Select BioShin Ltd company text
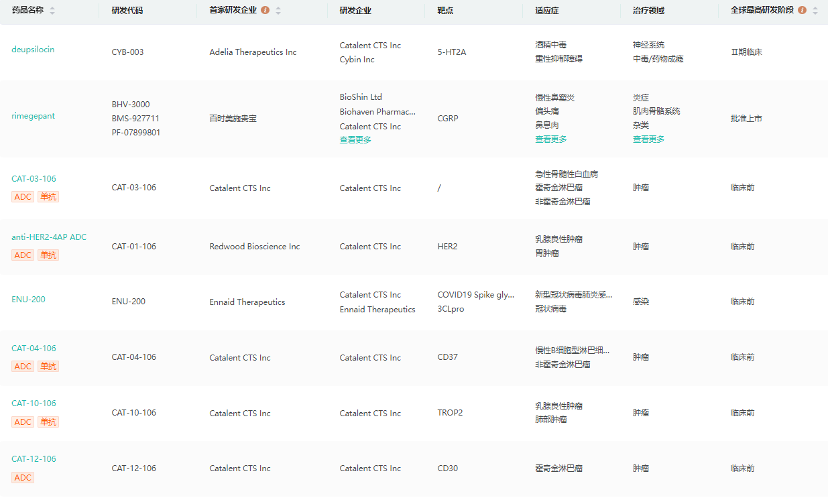The width and height of the screenshot is (828, 504). [x=361, y=97]
